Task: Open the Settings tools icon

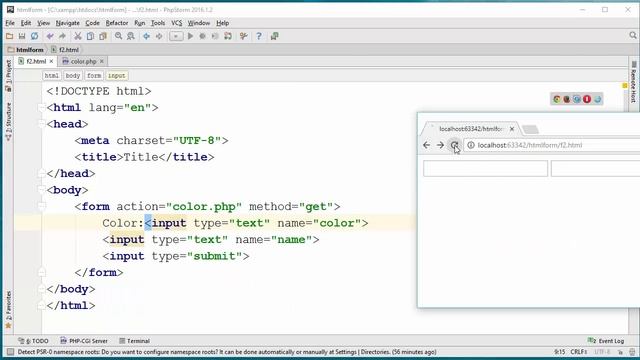Action: 243,36
